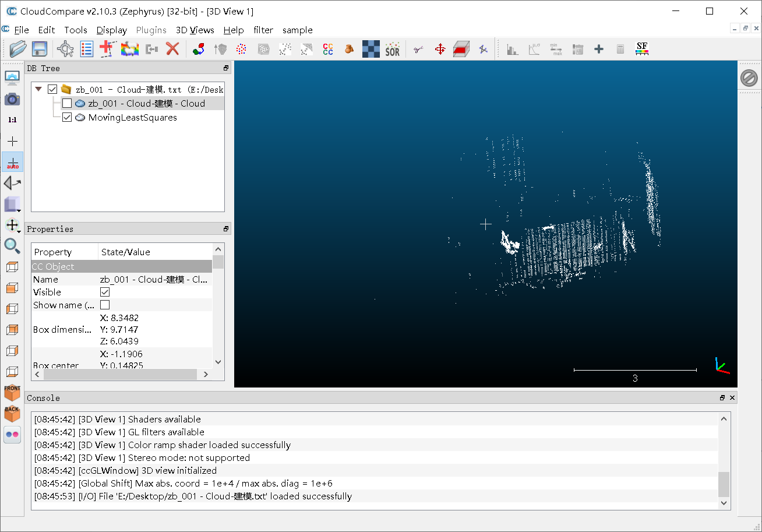Toggle the auto pivot crosshair button

(x=12, y=161)
